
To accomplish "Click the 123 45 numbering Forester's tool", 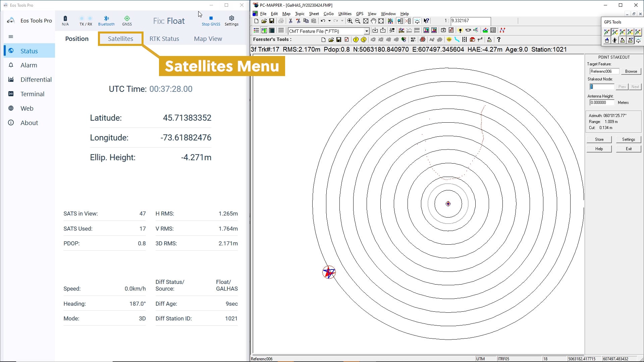I will 413,40.
